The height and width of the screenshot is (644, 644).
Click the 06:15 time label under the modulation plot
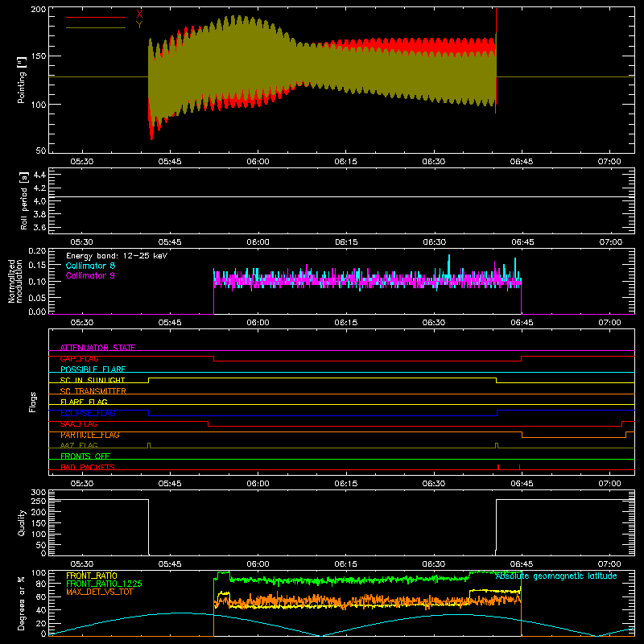346,323
